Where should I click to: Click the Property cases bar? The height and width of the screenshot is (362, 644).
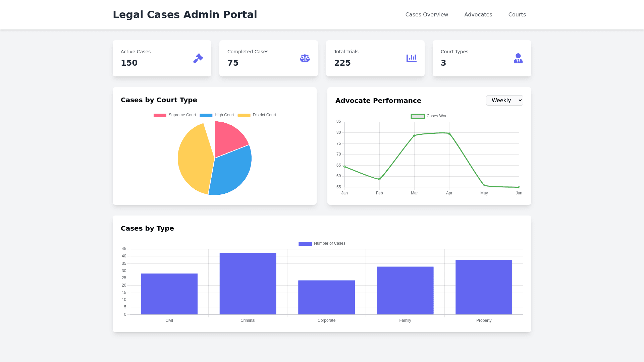pyautogui.click(x=484, y=287)
